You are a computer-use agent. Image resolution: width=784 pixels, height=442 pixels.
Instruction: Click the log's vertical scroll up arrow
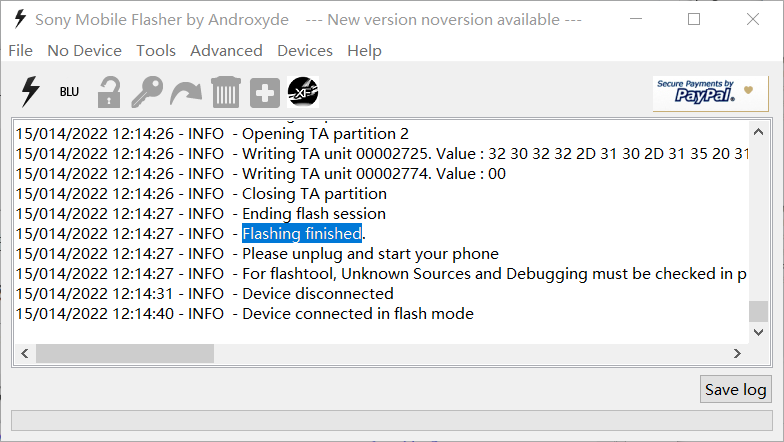759,132
